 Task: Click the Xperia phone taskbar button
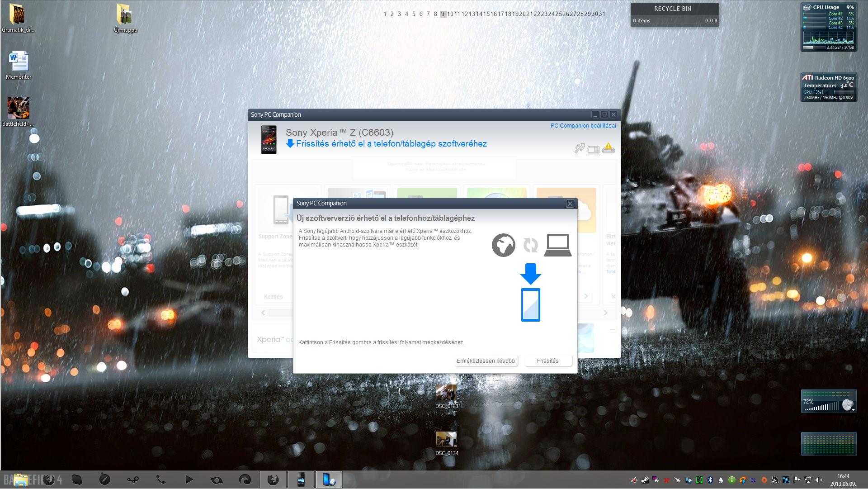(301, 480)
